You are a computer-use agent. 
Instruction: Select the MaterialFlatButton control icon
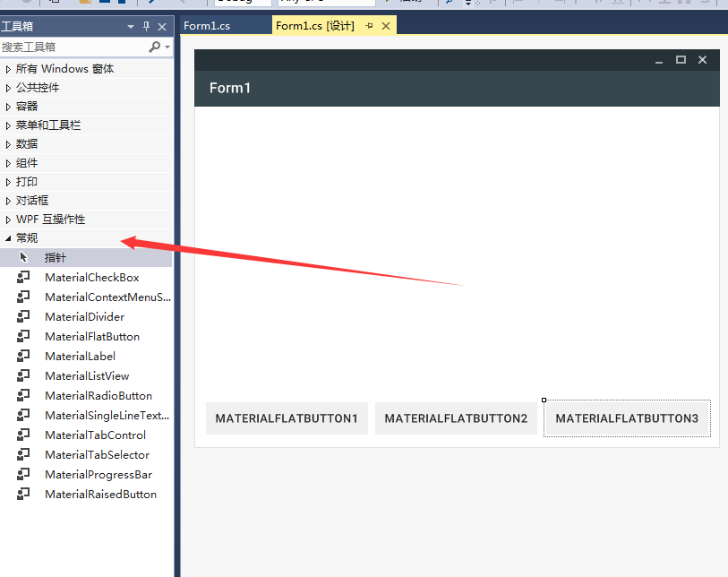pos(23,336)
